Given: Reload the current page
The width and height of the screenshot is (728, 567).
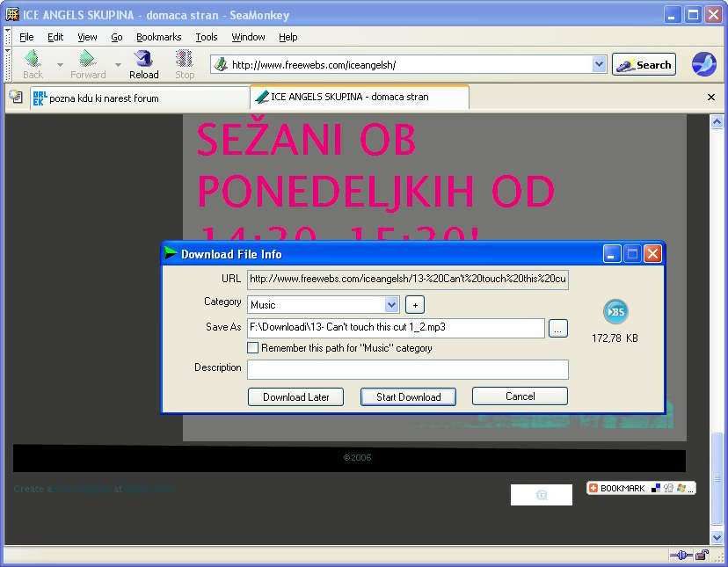Looking at the screenshot, I should point(143,64).
